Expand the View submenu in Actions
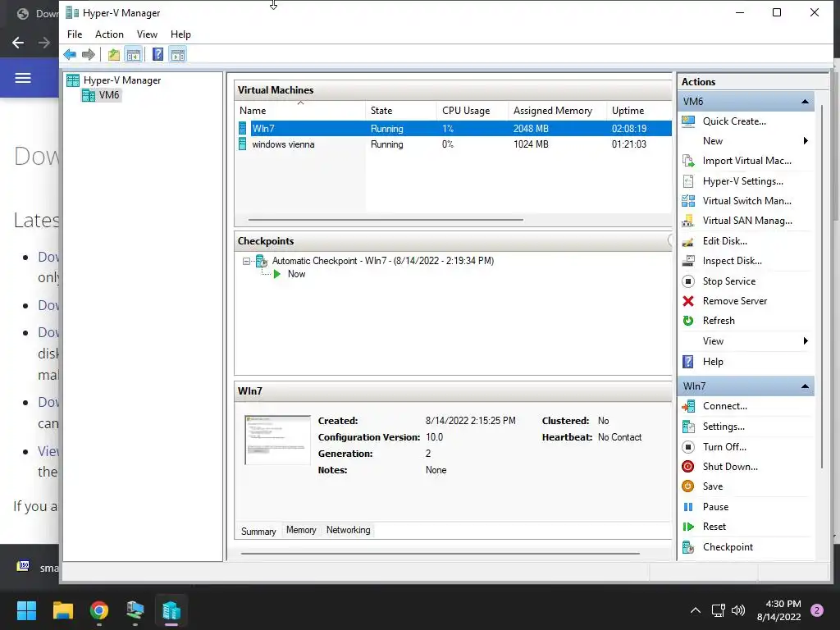840x630 pixels. pos(806,341)
